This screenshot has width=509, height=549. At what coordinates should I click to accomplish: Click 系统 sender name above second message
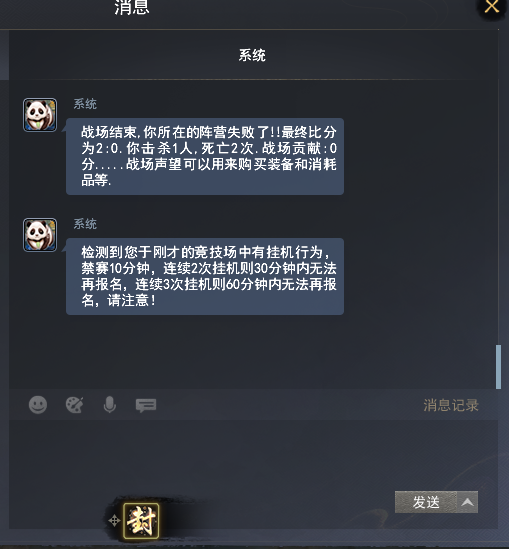tap(85, 224)
